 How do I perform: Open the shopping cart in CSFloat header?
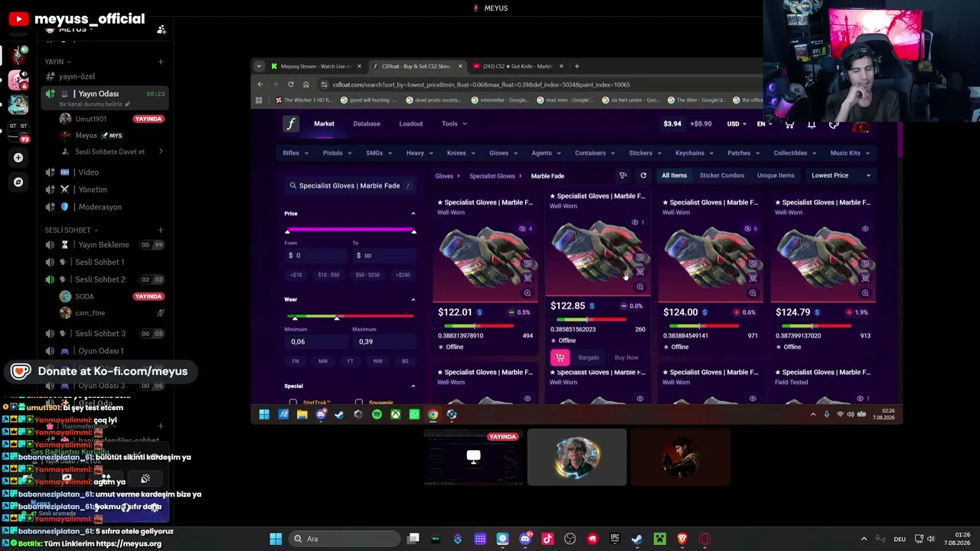789,124
